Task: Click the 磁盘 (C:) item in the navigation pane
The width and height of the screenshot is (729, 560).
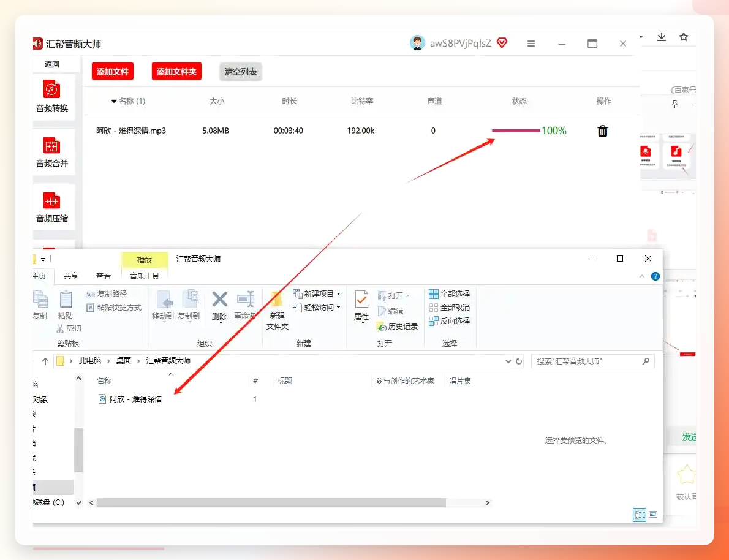Action: [48, 502]
